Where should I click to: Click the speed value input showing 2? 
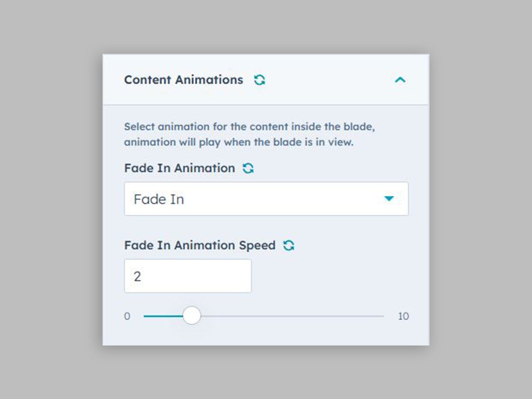tap(188, 275)
